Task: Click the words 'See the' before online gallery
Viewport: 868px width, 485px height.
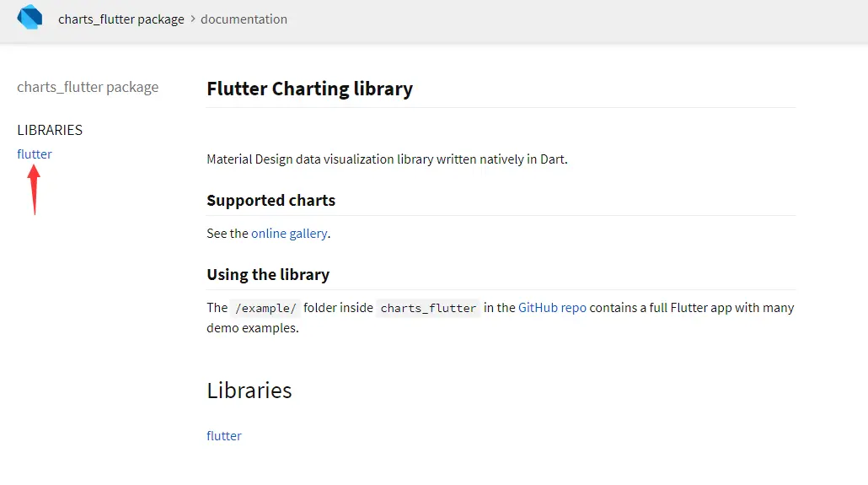Action: click(228, 234)
